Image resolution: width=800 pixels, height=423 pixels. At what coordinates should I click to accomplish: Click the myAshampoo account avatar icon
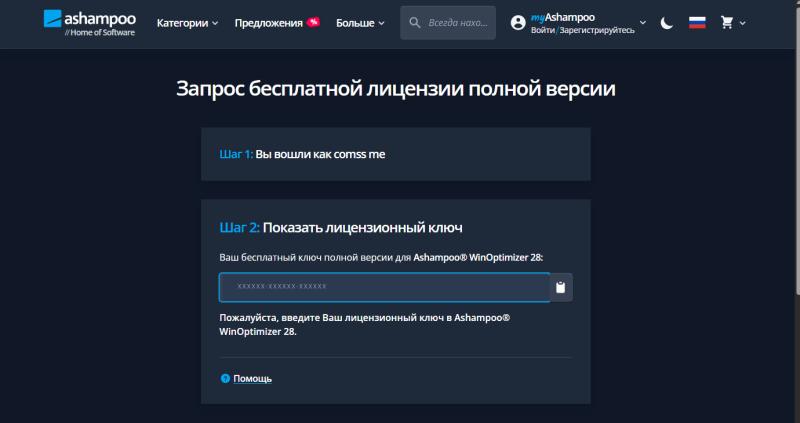tap(518, 23)
